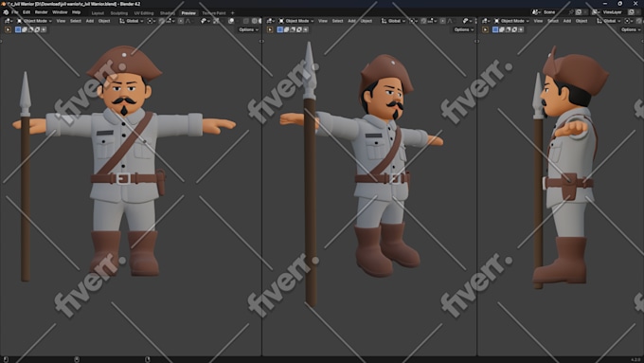This screenshot has width=644, height=363.
Task: Choose subtract selection mode in left viewport
Action: pyautogui.click(x=31, y=29)
